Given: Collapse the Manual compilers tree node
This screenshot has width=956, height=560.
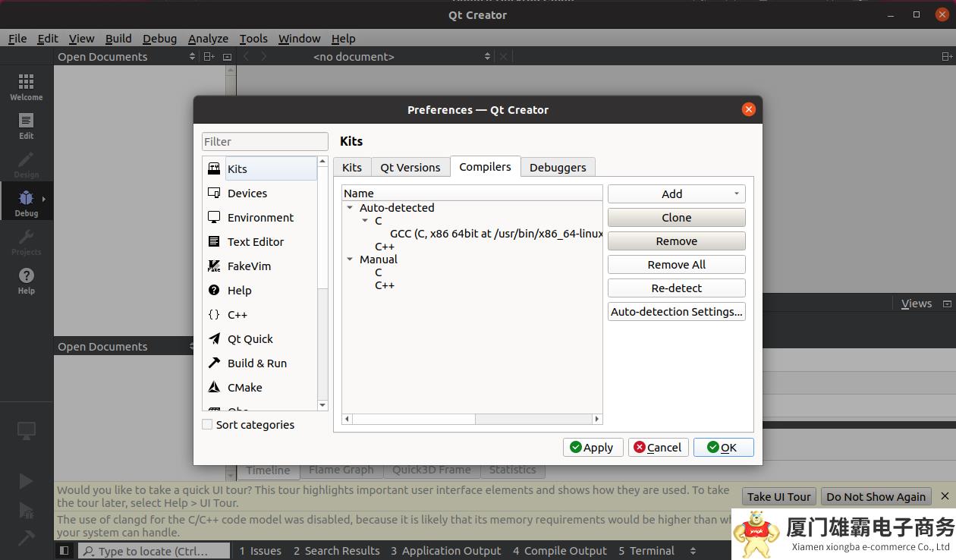Looking at the screenshot, I should [x=350, y=260].
